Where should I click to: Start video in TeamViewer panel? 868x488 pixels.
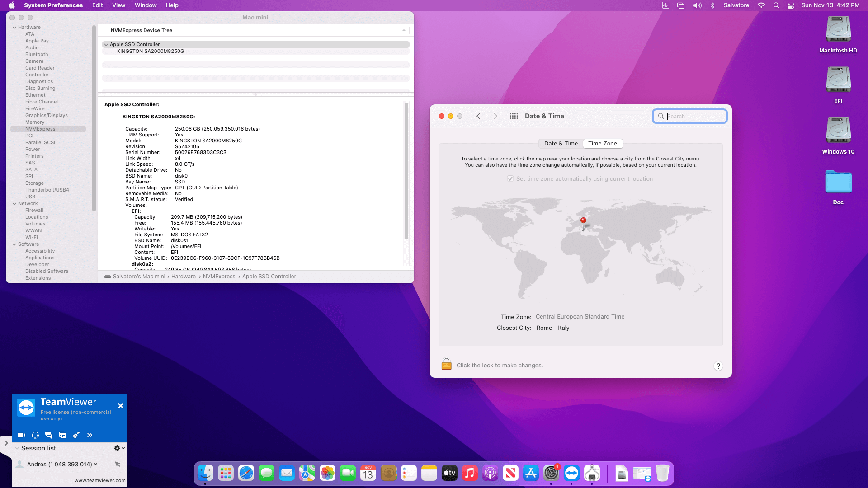[22, 435]
